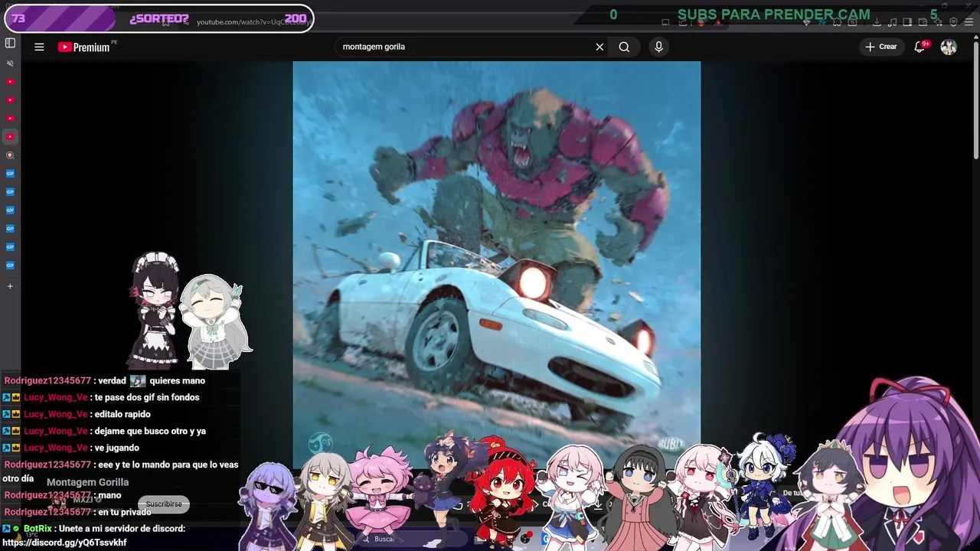Run the YouTube search magnifier button
Screen dimensions: 980x551
coord(624,47)
